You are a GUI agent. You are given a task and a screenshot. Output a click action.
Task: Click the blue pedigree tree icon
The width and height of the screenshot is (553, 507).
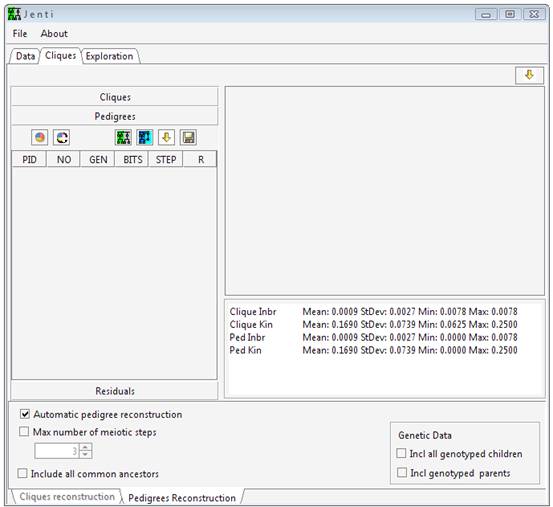pos(145,137)
